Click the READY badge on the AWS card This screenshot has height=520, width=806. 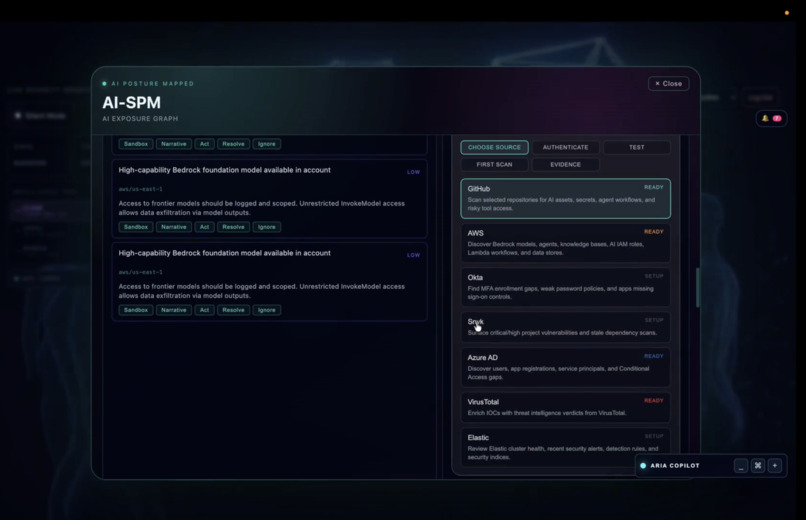[x=653, y=232]
